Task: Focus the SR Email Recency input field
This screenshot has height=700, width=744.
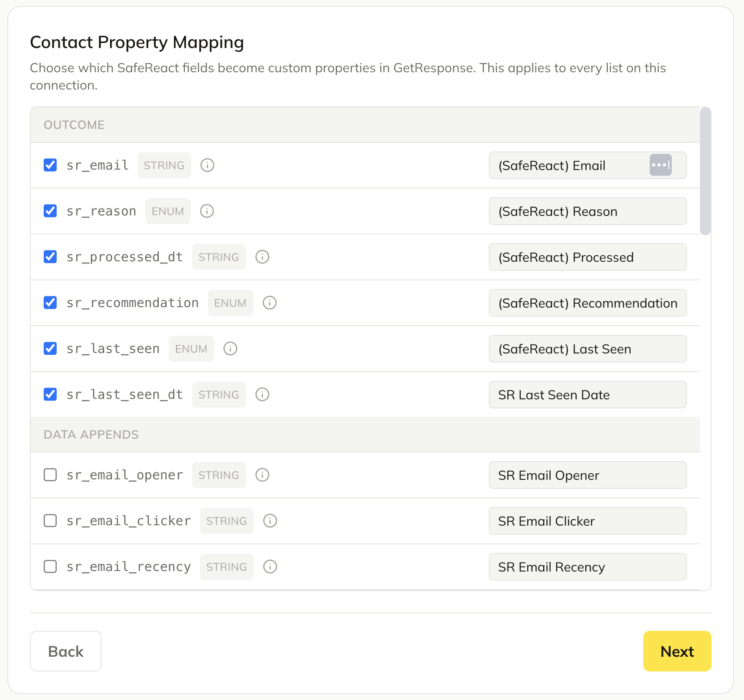Action: 587,567
